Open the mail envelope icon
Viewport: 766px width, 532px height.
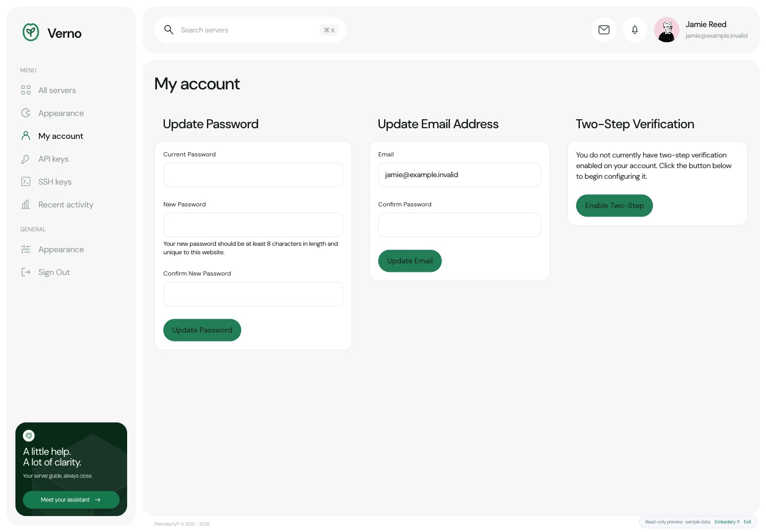click(x=604, y=30)
